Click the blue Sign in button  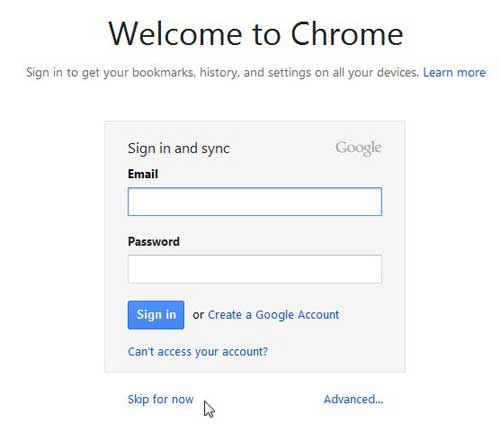click(x=156, y=315)
